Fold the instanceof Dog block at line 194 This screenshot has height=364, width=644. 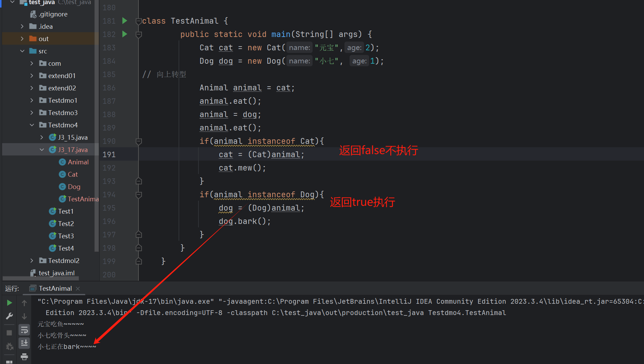(x=139, y=194)
